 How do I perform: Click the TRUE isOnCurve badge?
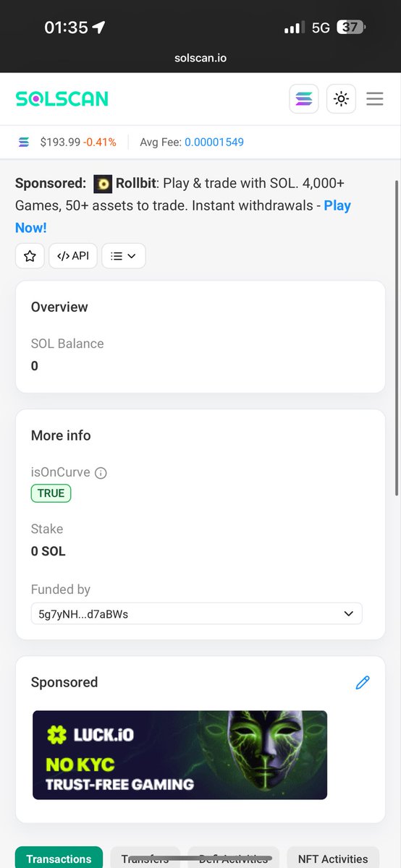coord(51,493)
